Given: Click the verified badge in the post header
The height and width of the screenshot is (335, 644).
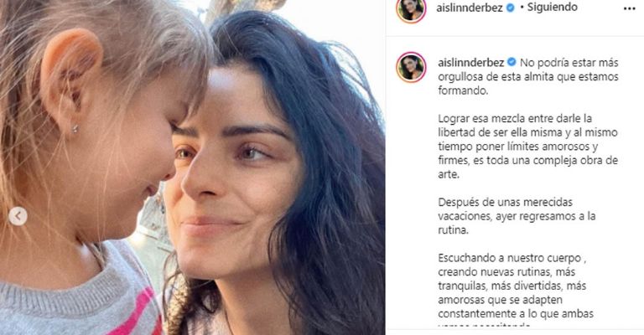Looking at the screenshot, I should point(510,8).
